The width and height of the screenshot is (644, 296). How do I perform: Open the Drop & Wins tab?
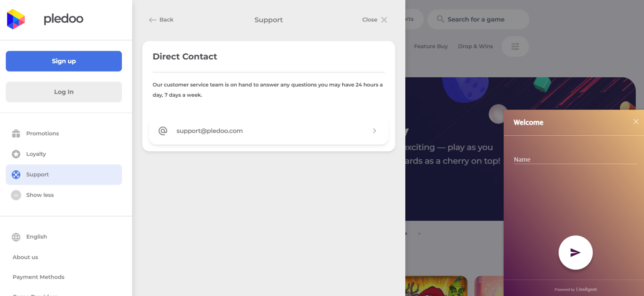tap(475, 47)
